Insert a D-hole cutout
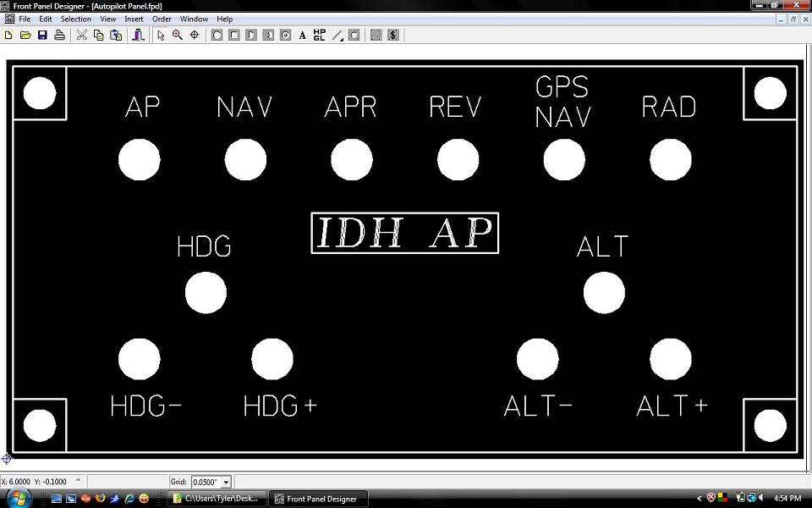This screenshot has width=812, height=508. click(251, 36)
